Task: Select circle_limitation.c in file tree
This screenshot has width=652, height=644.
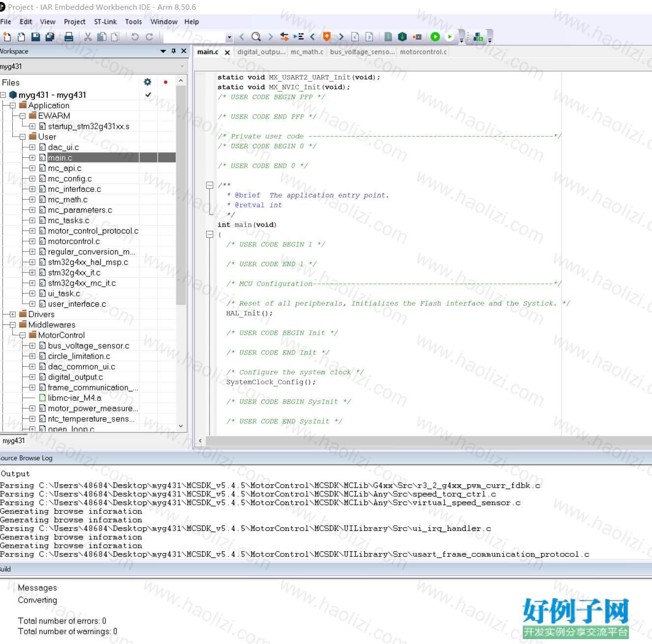Action: (79, 356)
